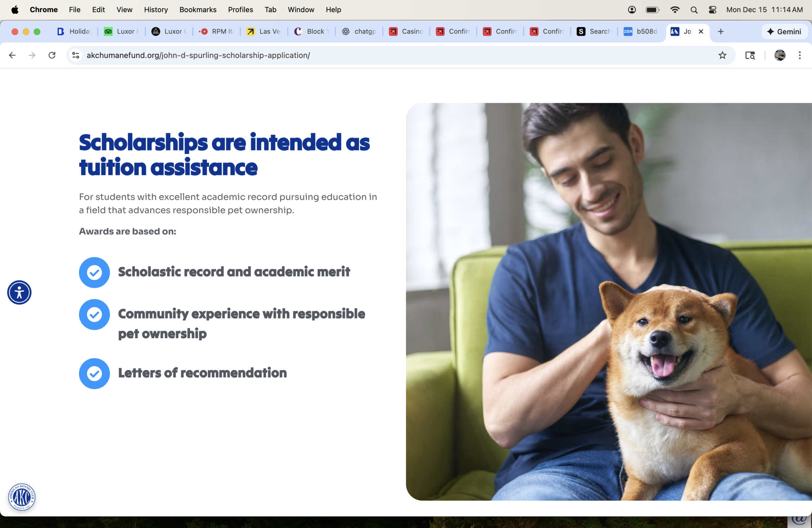Open the Profiles menu in the menu bar
Screen dimensions: 812x528
click(x=240, y=10)
